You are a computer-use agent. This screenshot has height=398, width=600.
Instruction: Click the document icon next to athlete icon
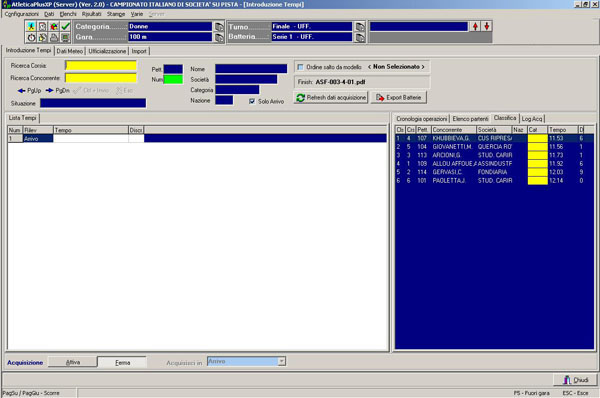click(42, 26)
